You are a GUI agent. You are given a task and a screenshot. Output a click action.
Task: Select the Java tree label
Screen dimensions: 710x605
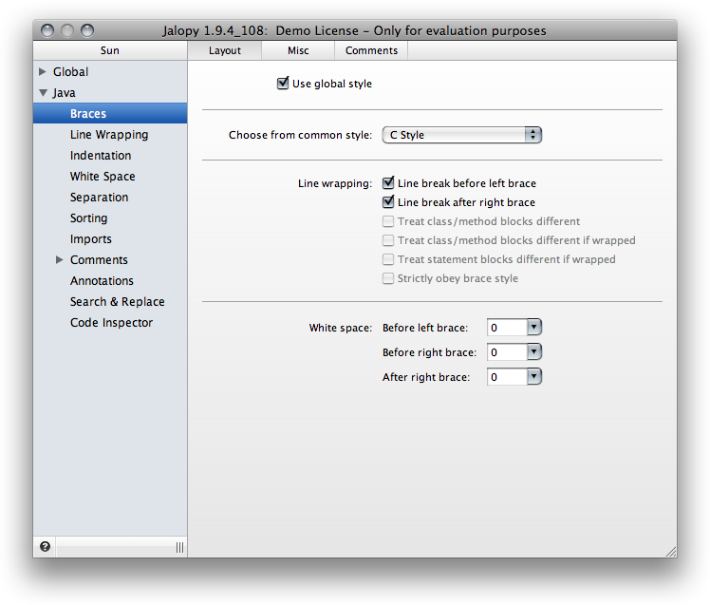(x=64, y=93)
